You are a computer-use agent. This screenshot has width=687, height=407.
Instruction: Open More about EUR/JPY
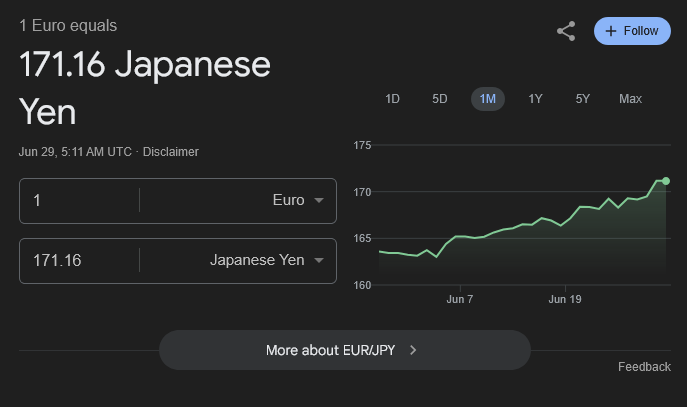345,350
